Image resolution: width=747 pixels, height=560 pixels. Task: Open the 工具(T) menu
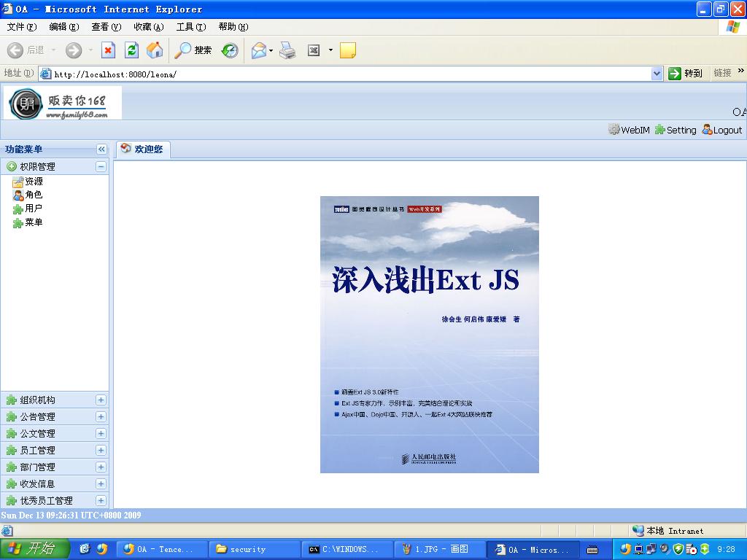pos(191,27)
